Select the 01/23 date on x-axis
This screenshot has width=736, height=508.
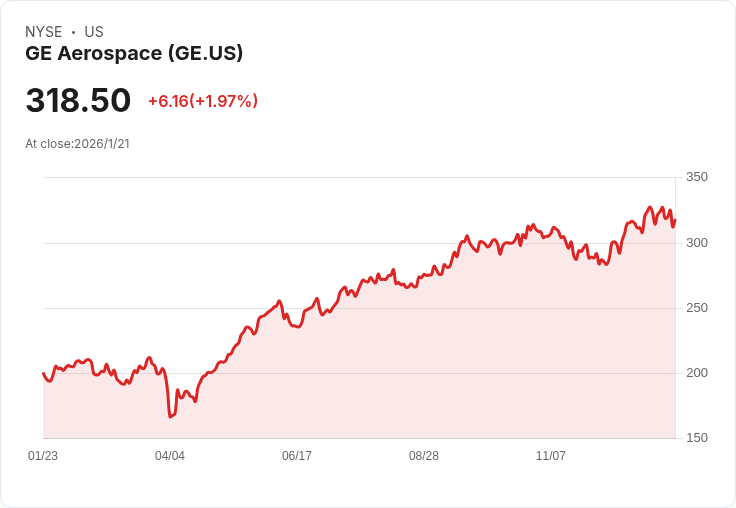(43, 456)
